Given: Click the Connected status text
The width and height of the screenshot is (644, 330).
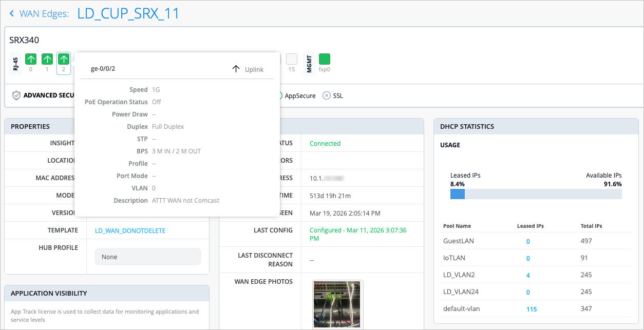Looking at the screenshot, I should 325,144.
